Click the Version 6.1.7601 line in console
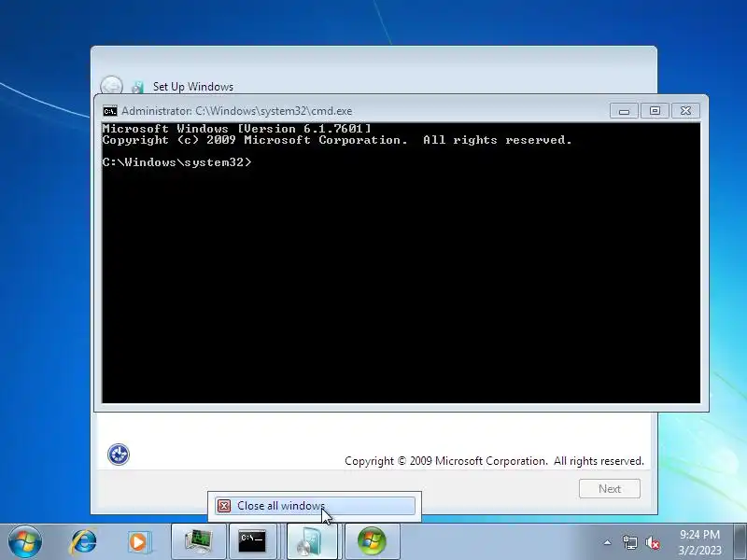 click(237, 129)
